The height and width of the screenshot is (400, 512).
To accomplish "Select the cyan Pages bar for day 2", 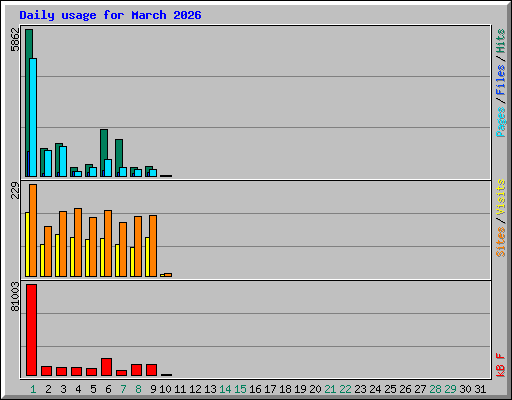I will tap(48, 163).
